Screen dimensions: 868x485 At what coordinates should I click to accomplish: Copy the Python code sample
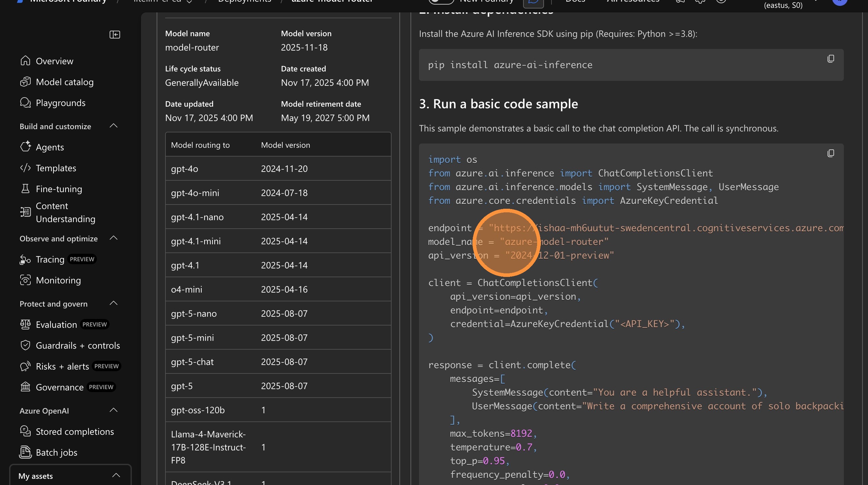point(830,154)
